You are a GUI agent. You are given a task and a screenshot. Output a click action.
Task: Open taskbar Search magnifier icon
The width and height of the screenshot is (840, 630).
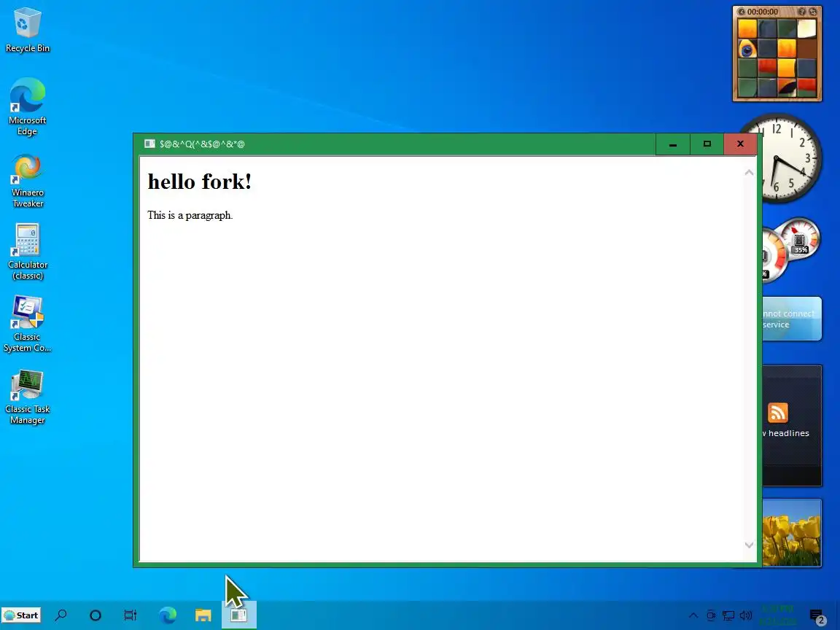point(61,615)
